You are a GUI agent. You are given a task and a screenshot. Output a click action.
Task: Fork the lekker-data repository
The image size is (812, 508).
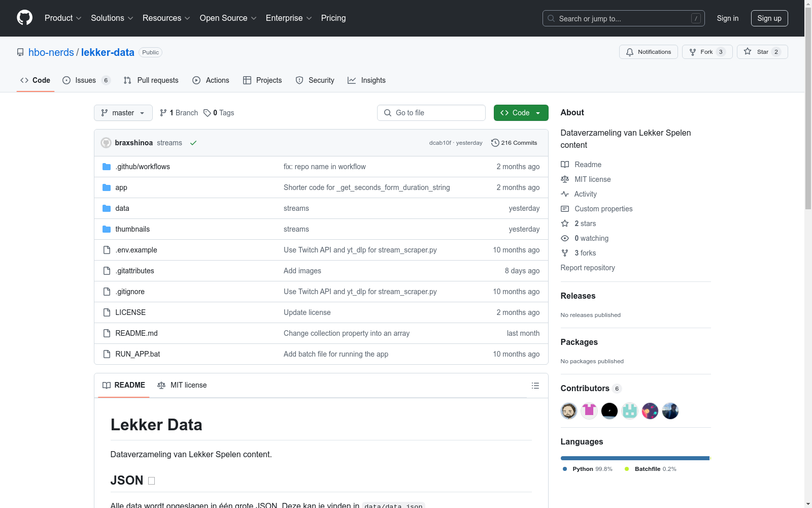coord(707,52)
